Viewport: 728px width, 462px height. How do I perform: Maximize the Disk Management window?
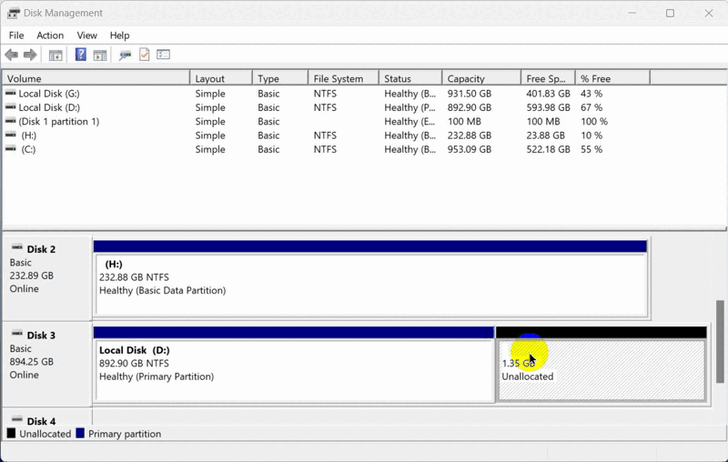point(670,13)
